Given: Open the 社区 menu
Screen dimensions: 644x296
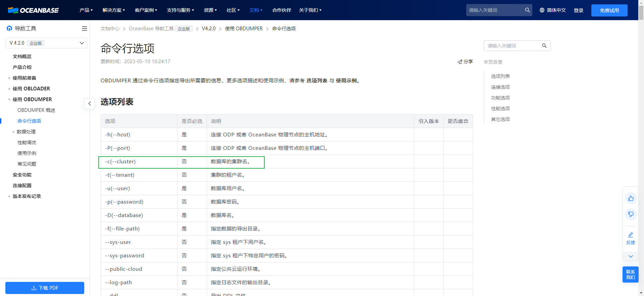Looking at the screenshot, I should 233,10.
